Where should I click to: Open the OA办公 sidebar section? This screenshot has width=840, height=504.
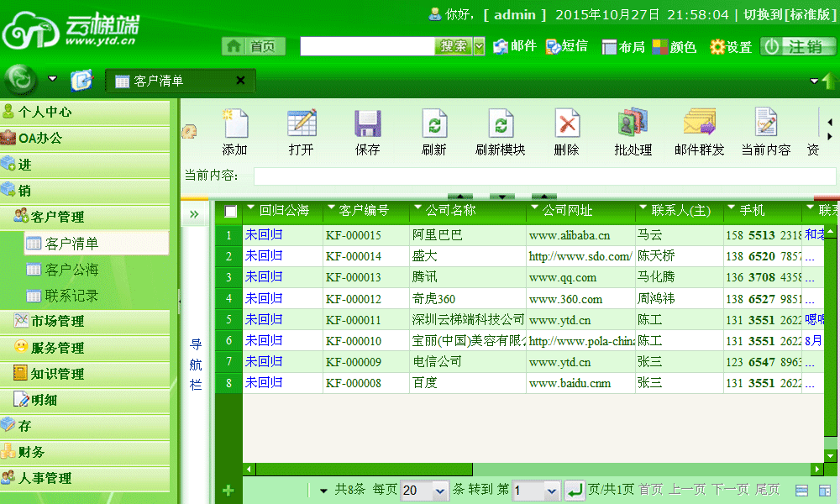pyautogui.click(x=85, y=139)
